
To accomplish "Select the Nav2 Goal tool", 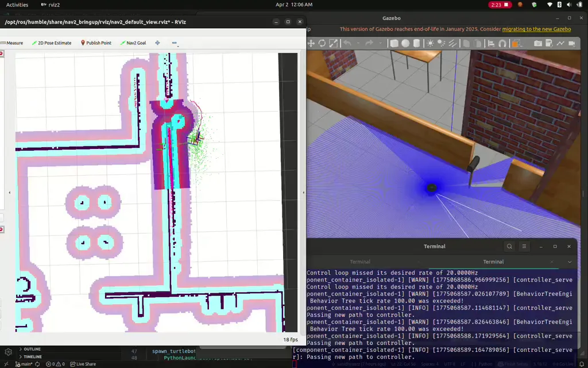I will (x=133, y=43).
